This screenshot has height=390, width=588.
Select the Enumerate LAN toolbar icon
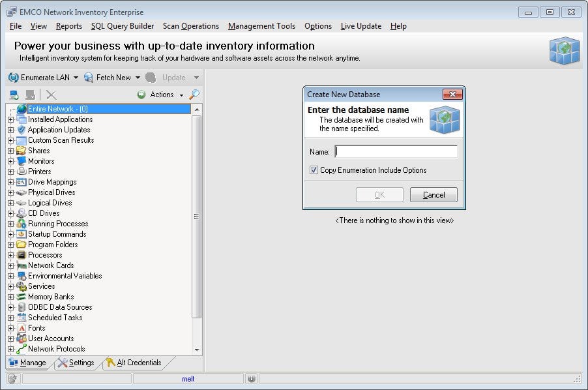[x=14, y=77]
